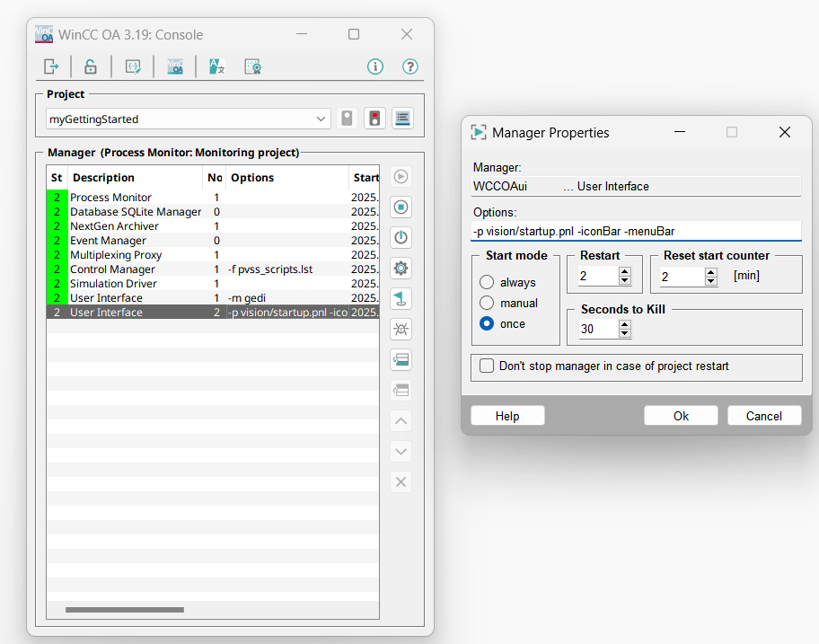Select the Process Monitor row

coord(213,198)
